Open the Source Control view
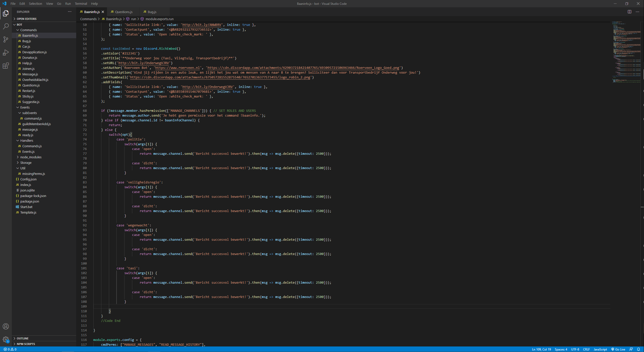644x352 pixels. [x=6, y=39]
